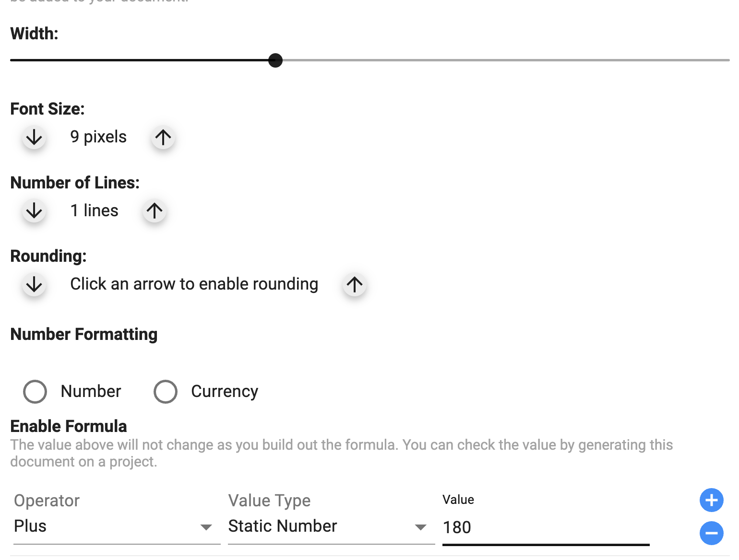Select the Number formatting radio button
This screenshot has width=739, height=560.
(35, 392)
